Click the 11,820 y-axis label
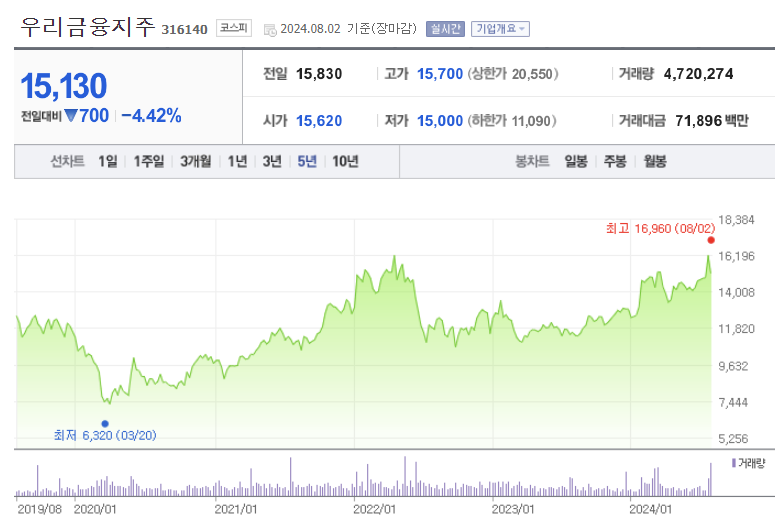This screenshot has height=520, width=775. coord(736,329)
